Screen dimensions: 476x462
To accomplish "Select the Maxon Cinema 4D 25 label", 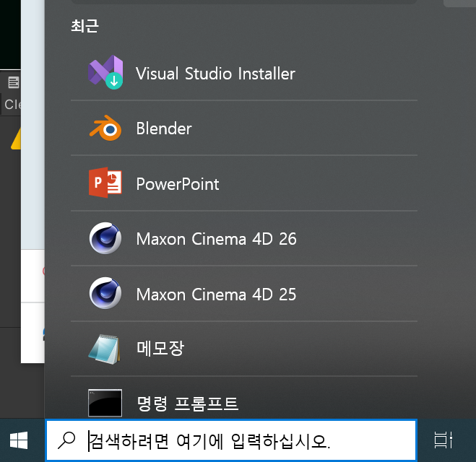I will coord(216,295).
